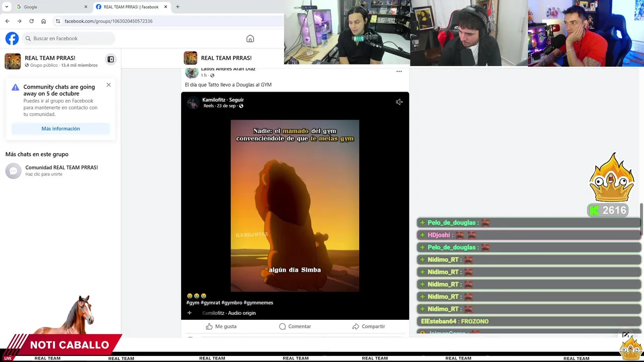Viewport: 644px width, 362px height.
Task: Search in Buscar en Facebook field
Action: 68,38
